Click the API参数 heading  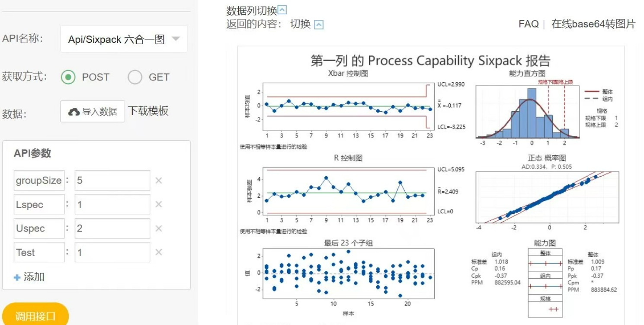32,153
